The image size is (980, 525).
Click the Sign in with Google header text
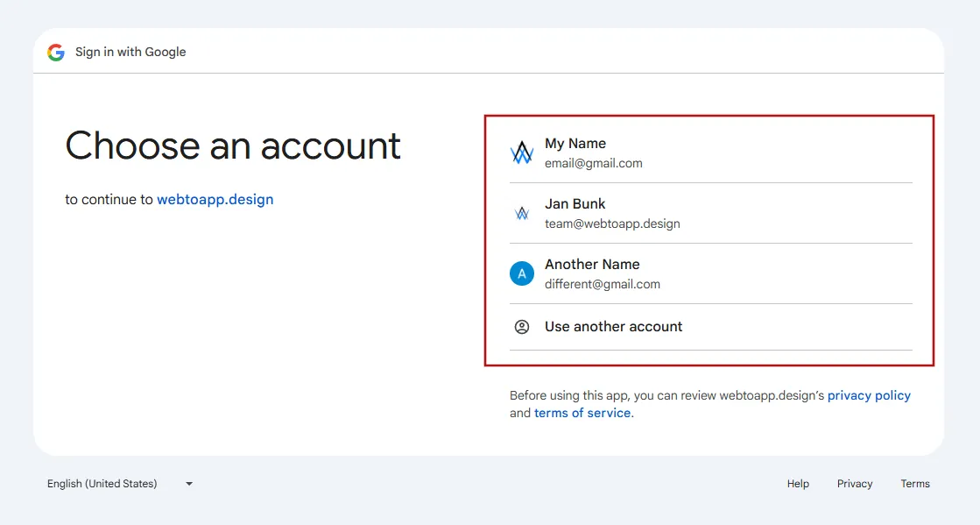pyautogui.click(x=130, y=52)
